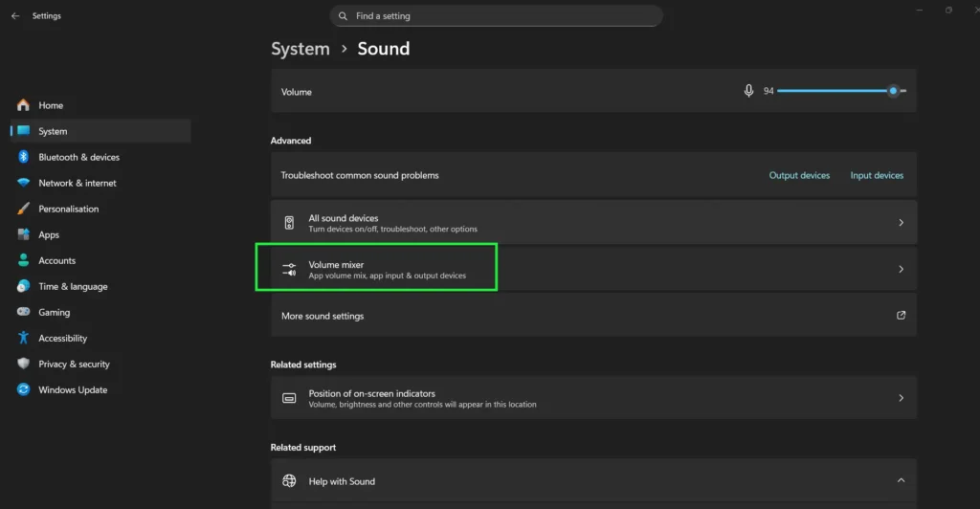Viewport: 980px width, 509px height.
Task: Select Bluetooth & devices section
Action: (100, 157)
